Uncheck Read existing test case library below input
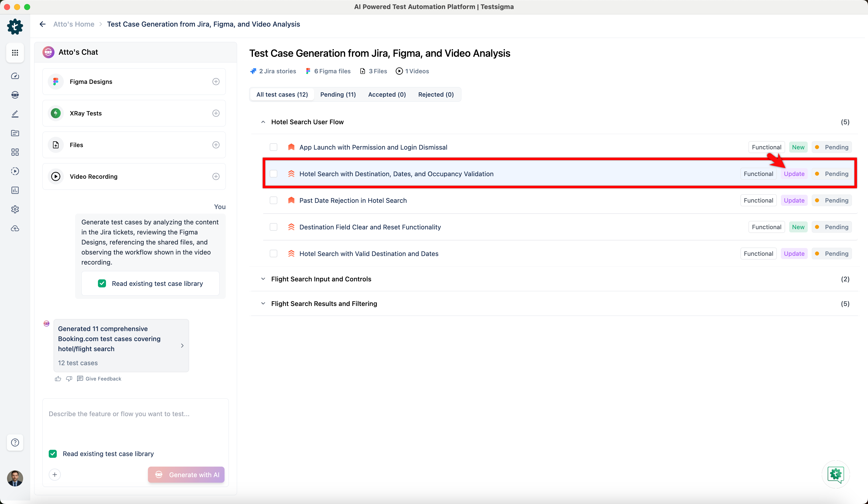The width and height of the screenshot is (868, 504). pyautogui.click(x=53, y=454)
